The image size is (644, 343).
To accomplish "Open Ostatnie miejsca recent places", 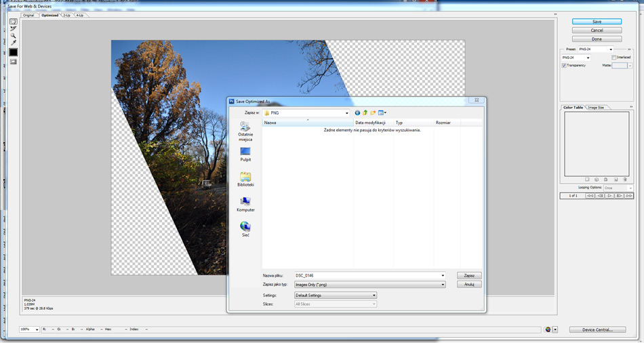I will point(245,131).
